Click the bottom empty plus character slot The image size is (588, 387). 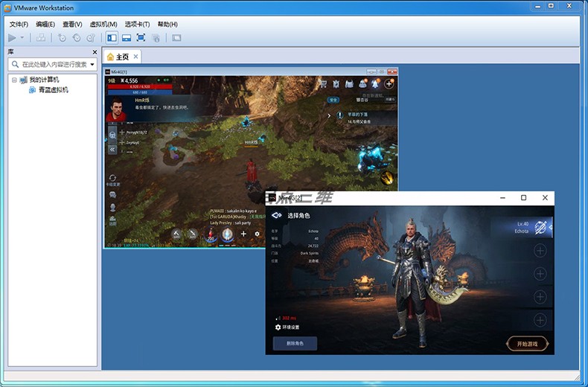tap(540, 320)
